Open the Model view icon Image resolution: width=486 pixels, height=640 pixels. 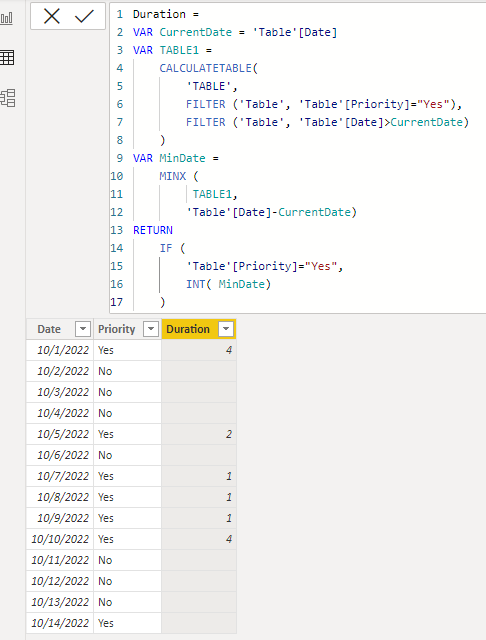[8, 98]
